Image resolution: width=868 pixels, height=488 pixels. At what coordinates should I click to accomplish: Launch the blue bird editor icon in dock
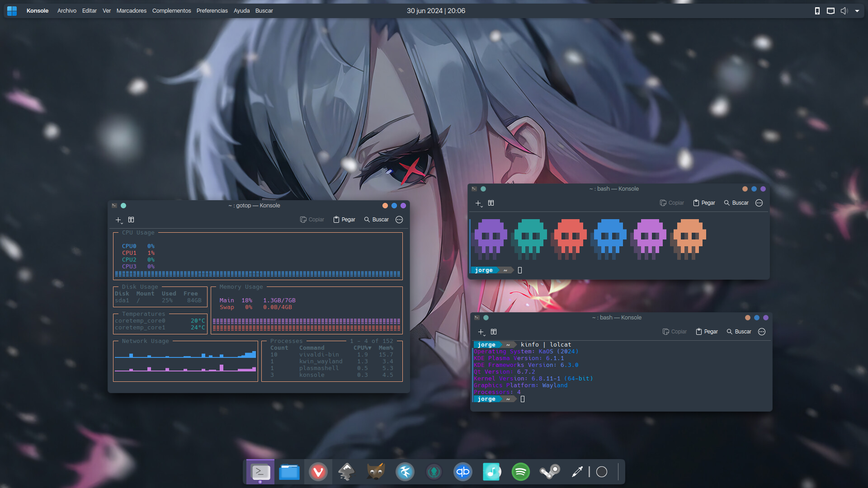pyautogui.click(x=405, y=472)
